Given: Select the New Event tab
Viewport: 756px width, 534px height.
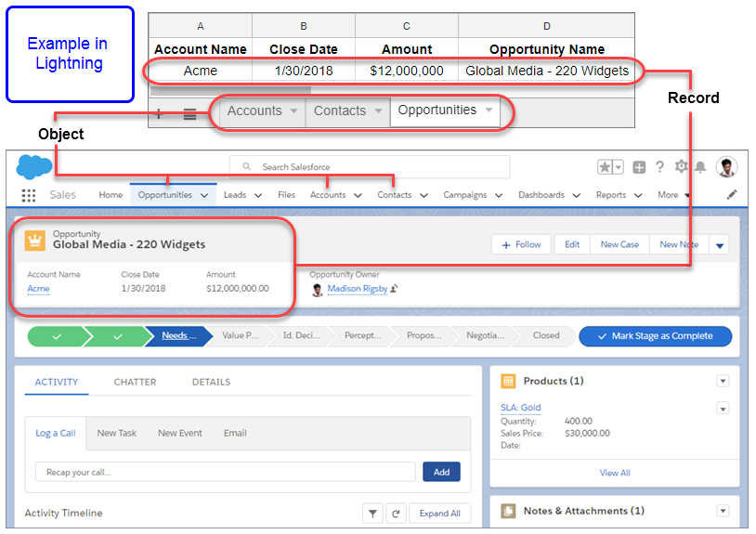Looking at the screenshot, I should [180, 434].
